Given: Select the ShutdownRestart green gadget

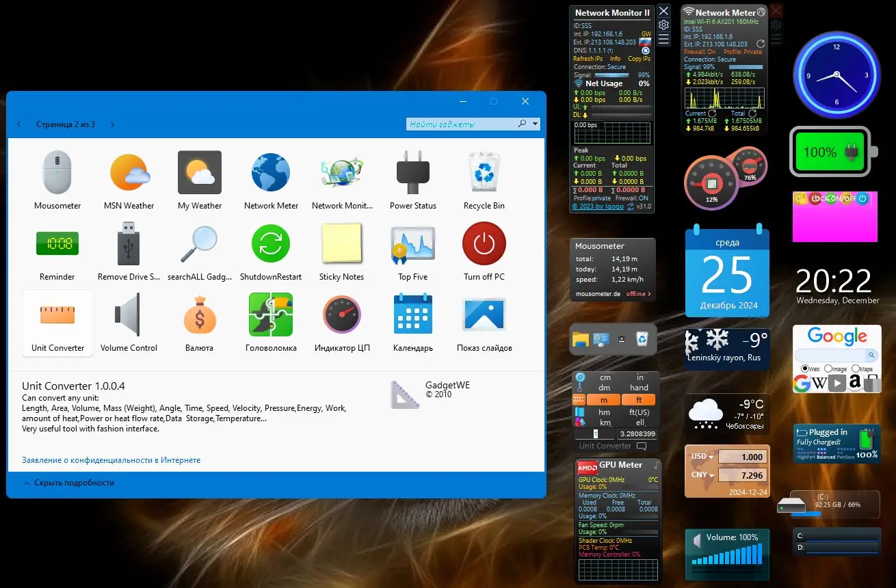Looking at the screenshot, I should pyautogui.click(x=271, y=243).
